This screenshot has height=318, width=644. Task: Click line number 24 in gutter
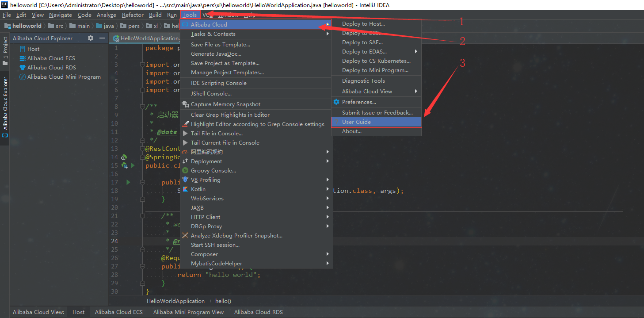pos(114,241)
